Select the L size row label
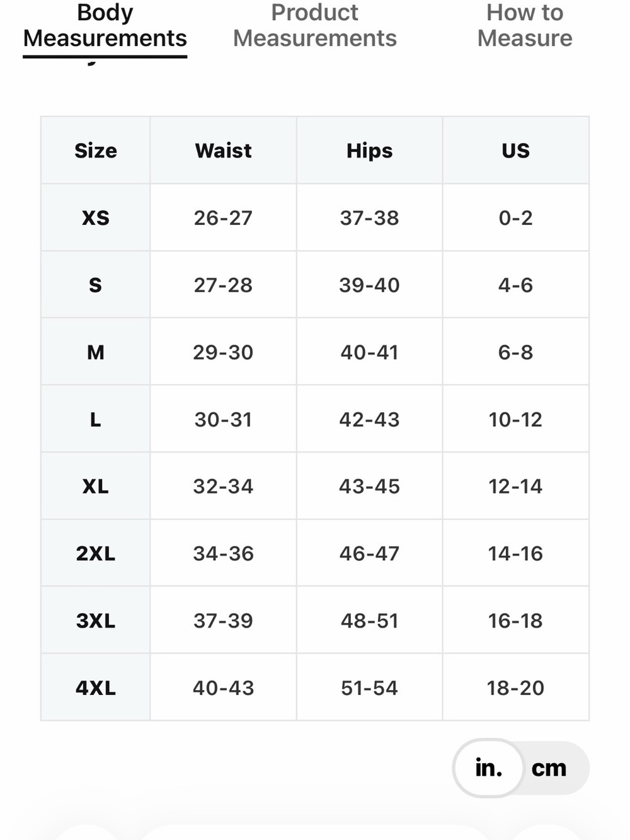The width and height of the screenshot is (630, 840). [96, 419]
